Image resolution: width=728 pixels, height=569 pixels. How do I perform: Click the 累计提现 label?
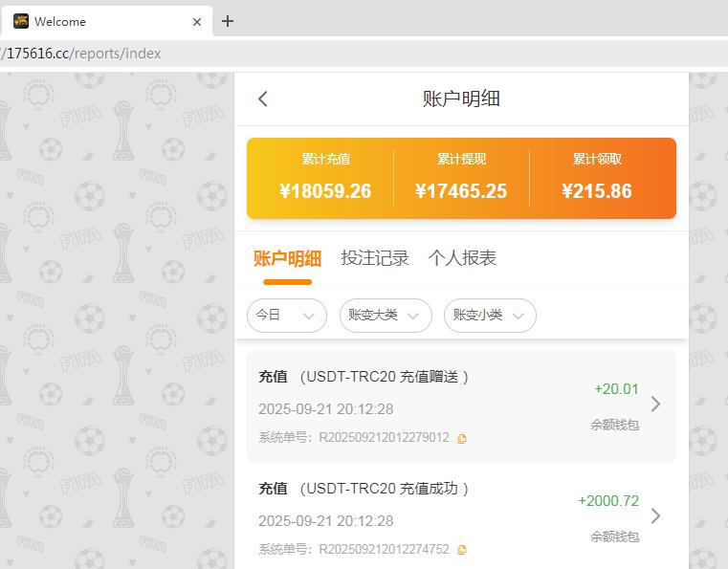point(461,159)
